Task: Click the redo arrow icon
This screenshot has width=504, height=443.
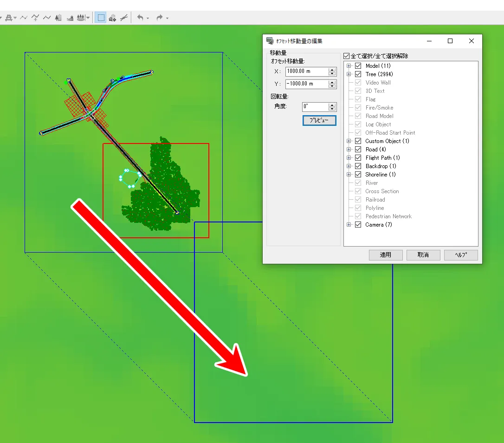Action: pyautogui.click(x=159, y=18)
